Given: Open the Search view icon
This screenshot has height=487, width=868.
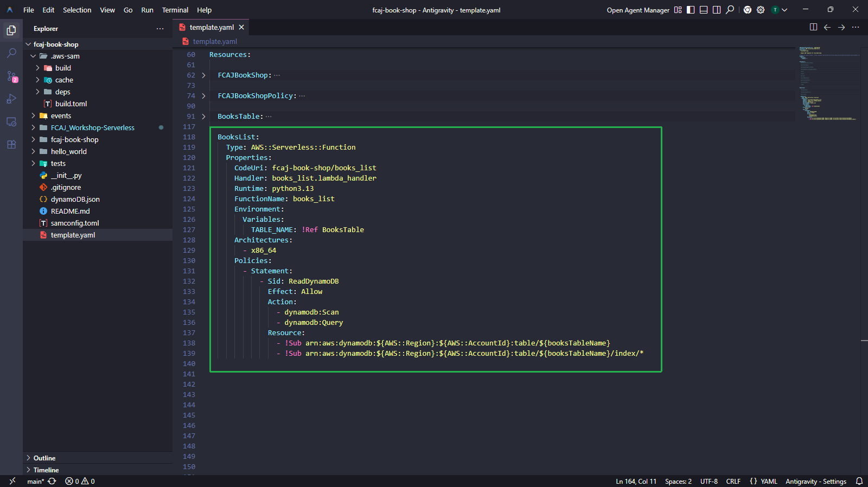Looking at the screenshot, I should pos(11,53).
